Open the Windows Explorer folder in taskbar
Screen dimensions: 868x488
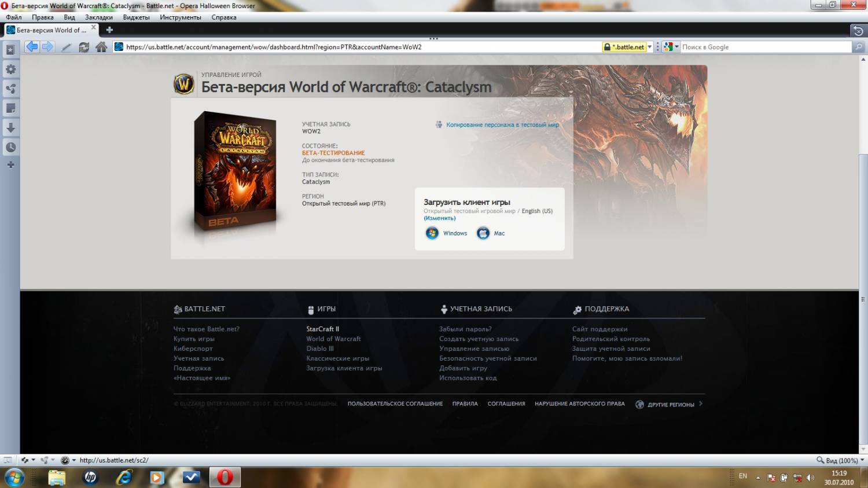coord(57,478)
